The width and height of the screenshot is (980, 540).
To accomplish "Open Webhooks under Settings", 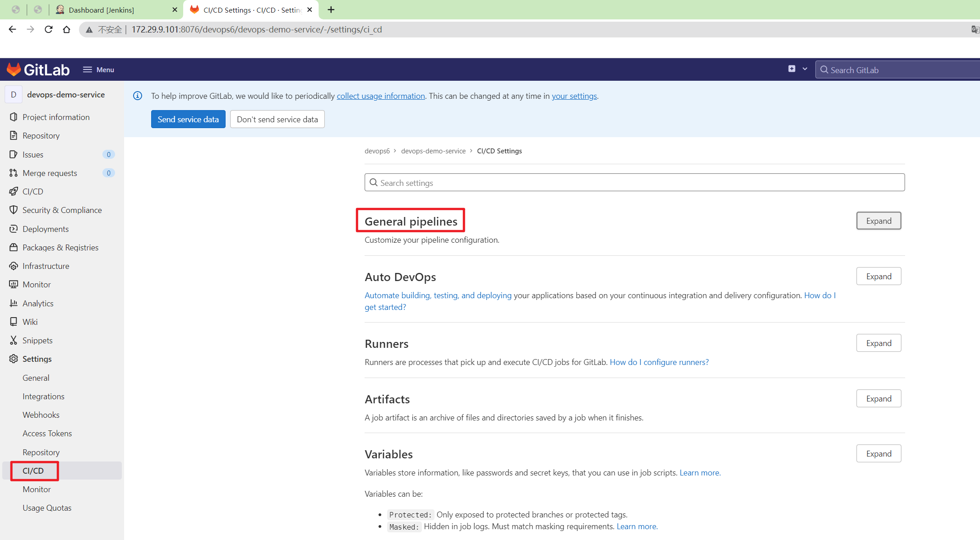I will tap(41, 415).
